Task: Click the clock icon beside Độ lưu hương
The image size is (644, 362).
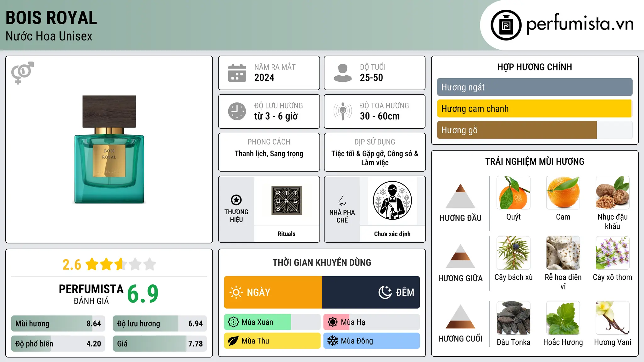Action: click(x=237, y=111)
